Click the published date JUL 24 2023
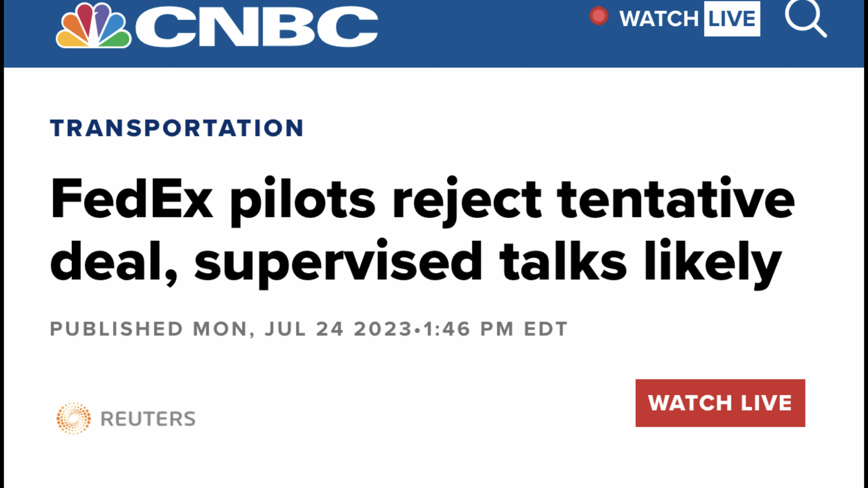This screenshot has width=868, height=488. pos(339,329)
